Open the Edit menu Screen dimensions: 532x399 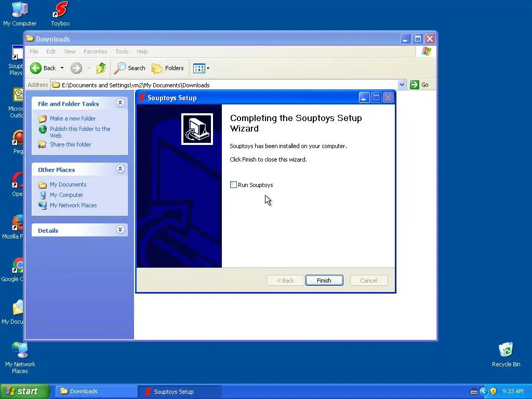tap(51, 51)
